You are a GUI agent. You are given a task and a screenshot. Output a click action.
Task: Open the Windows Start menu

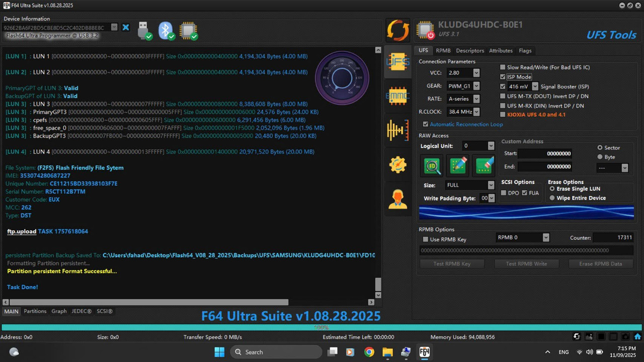tap(220, 352)
